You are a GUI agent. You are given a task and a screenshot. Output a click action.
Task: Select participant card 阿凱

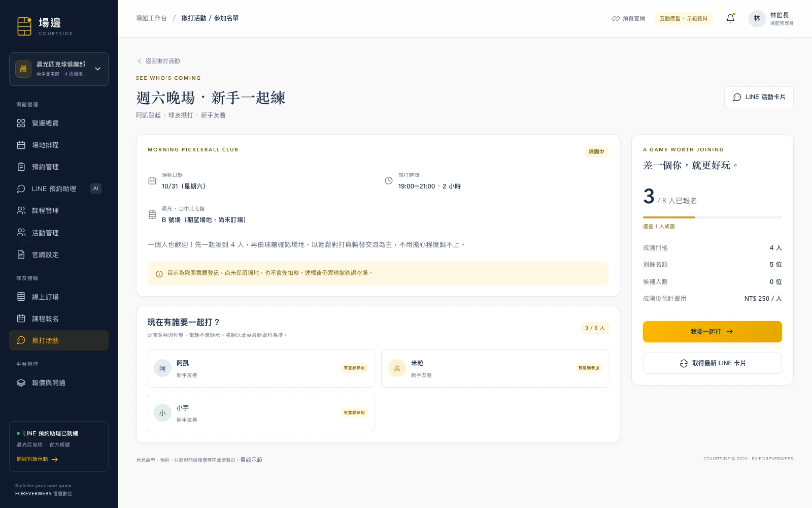coord(261,368)
